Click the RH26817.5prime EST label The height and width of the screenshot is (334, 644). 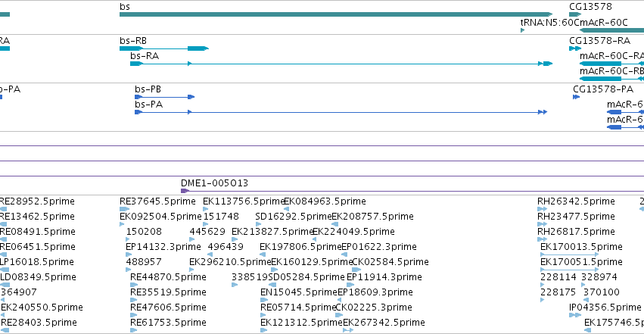click(x=576, y=232)
